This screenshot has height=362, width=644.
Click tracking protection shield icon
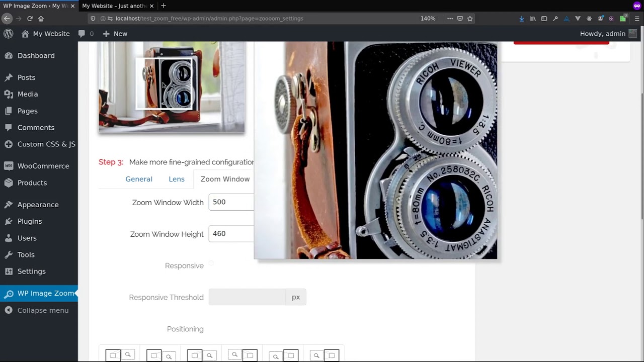[x=93, y=18]
